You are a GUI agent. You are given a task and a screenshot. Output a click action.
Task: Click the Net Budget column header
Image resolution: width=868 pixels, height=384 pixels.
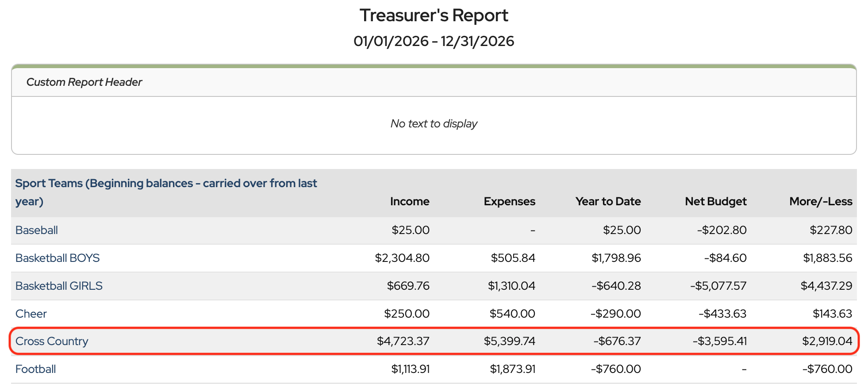715,201
